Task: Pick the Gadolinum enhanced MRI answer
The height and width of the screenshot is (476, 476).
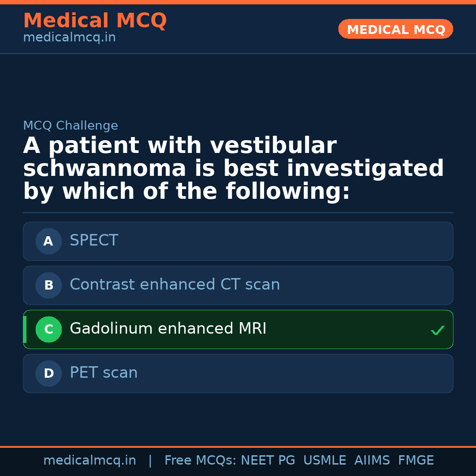Action: [x=168, y=329]
